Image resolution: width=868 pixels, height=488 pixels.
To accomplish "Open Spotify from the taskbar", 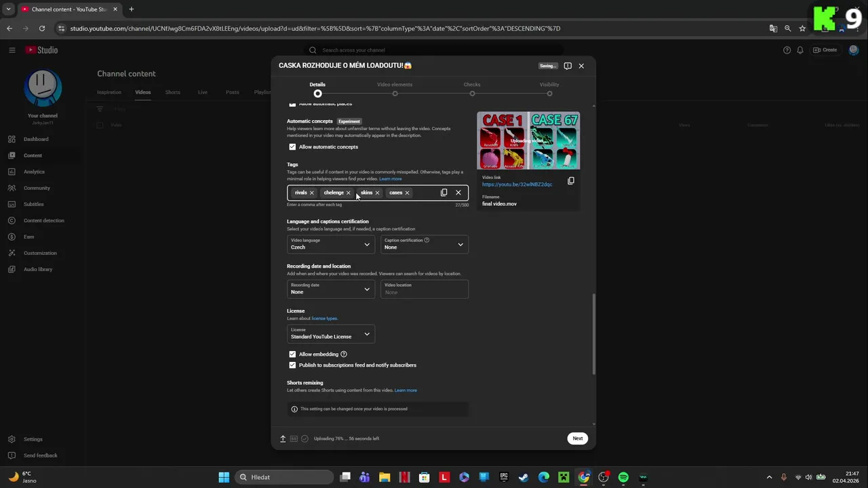I will (x=623, y=477).
